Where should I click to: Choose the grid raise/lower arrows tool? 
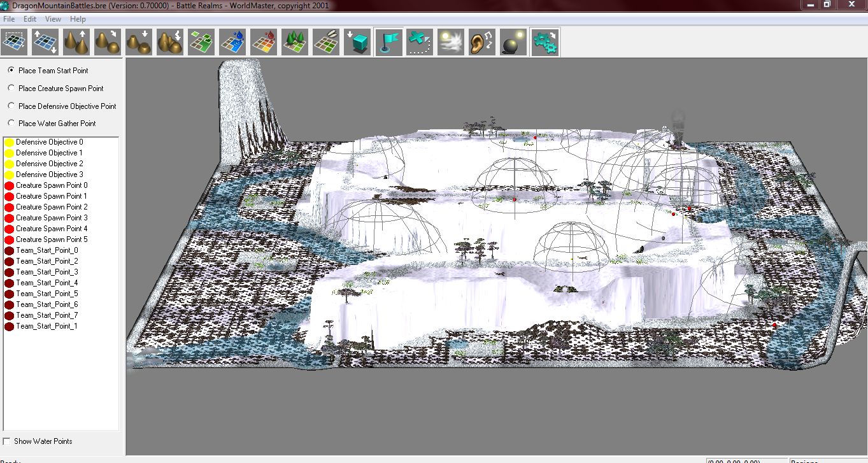point(45,42)
